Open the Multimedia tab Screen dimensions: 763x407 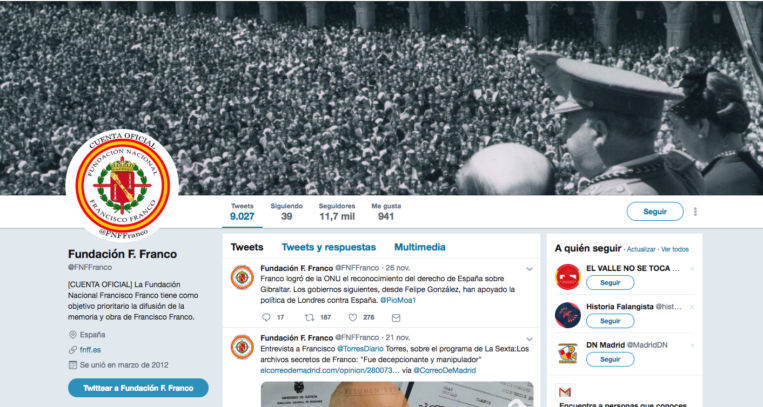click(x=419, y=247)
